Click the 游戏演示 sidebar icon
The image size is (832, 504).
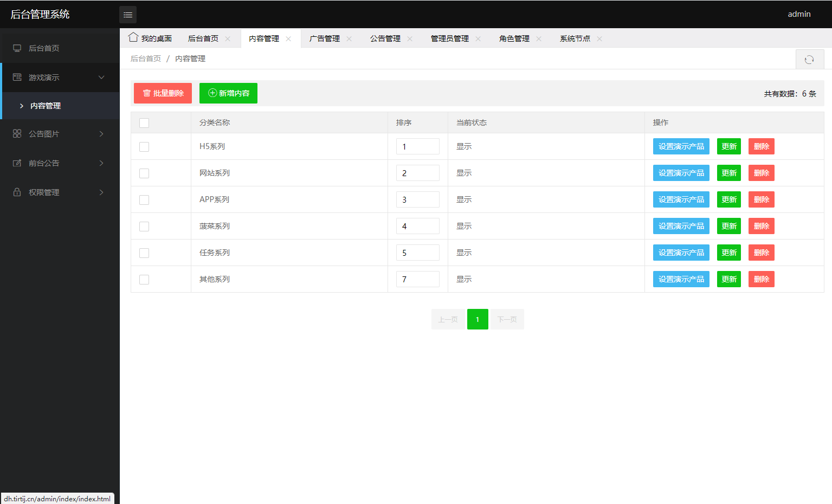tap(16, 77)
